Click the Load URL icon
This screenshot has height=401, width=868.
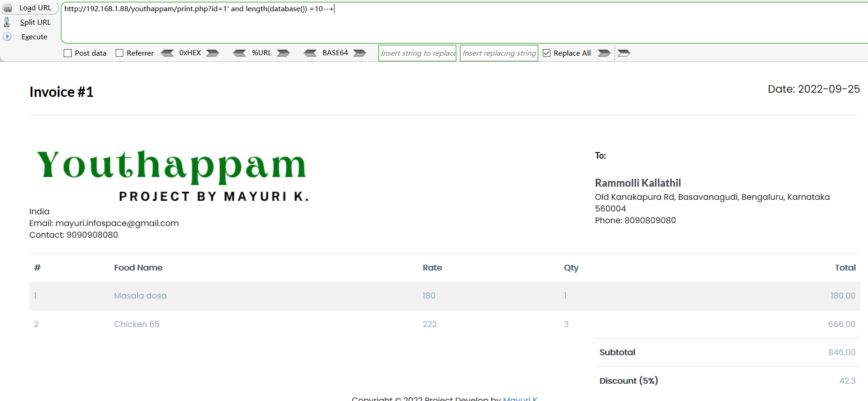7,8
